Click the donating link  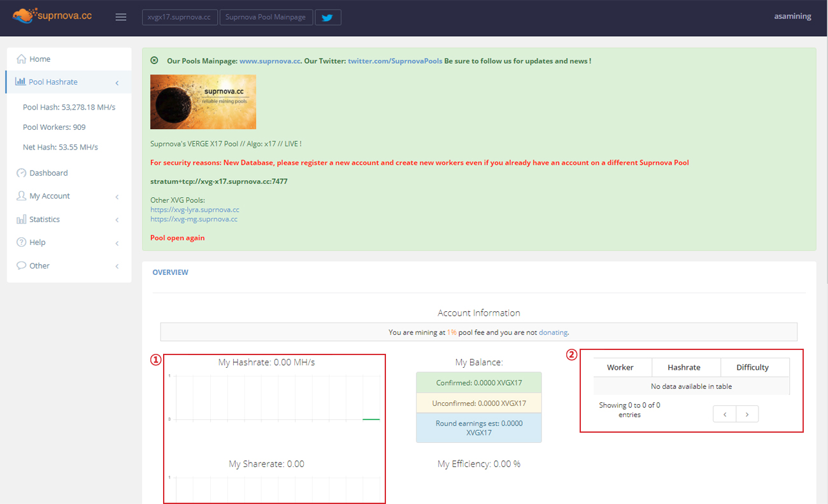point(553,332)
